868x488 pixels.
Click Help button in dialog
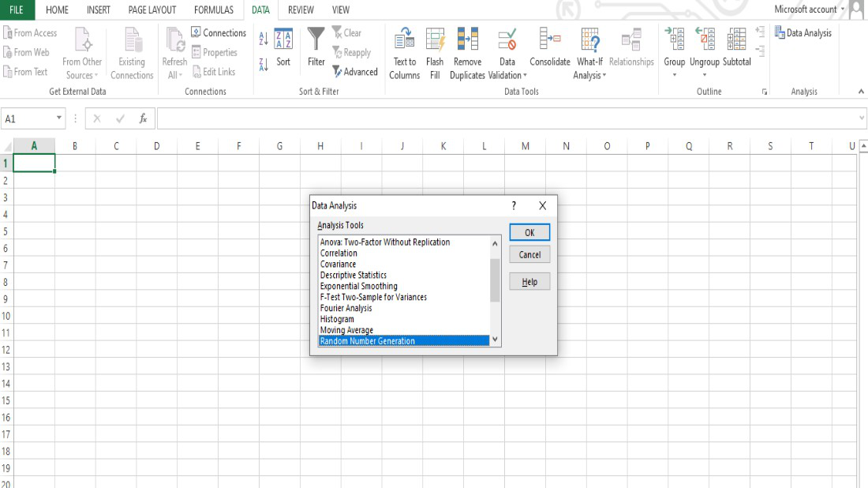(529, 282)
